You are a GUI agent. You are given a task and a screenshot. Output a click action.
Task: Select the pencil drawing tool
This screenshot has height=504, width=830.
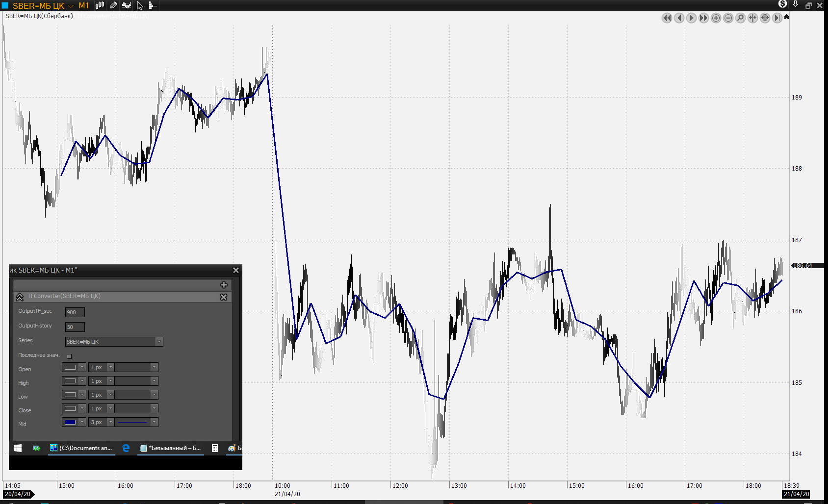pos(113,5)
